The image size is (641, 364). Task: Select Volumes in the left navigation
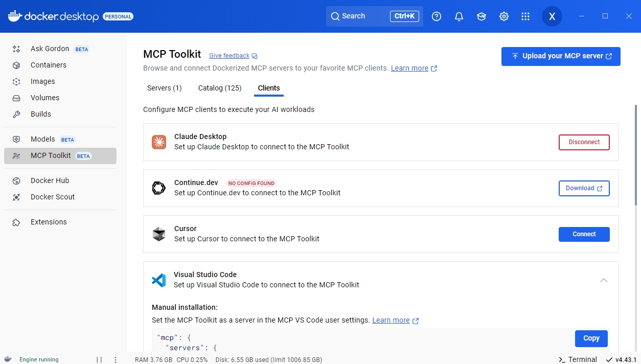pos(60,98)
